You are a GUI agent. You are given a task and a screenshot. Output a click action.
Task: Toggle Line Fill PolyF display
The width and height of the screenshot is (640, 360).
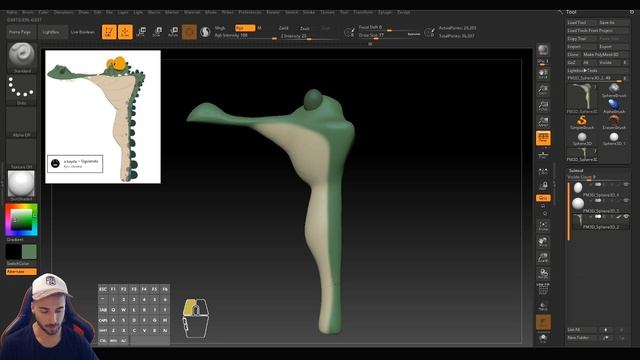[543, 289]
